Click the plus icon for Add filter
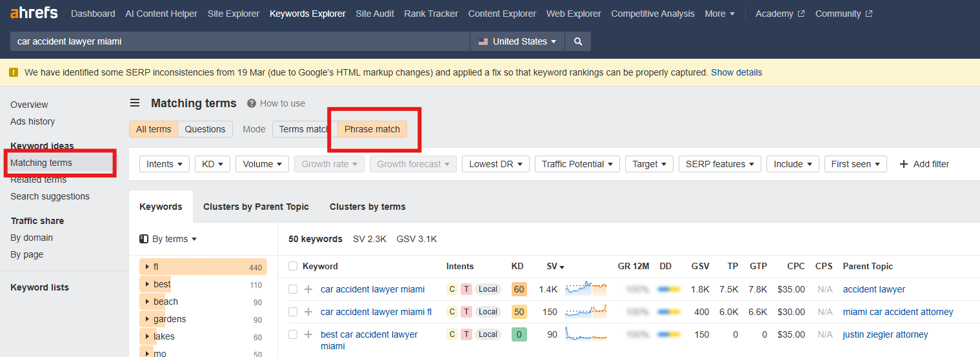Image resolution: width=980 pixels, height=357 pixels. point(904,164)
